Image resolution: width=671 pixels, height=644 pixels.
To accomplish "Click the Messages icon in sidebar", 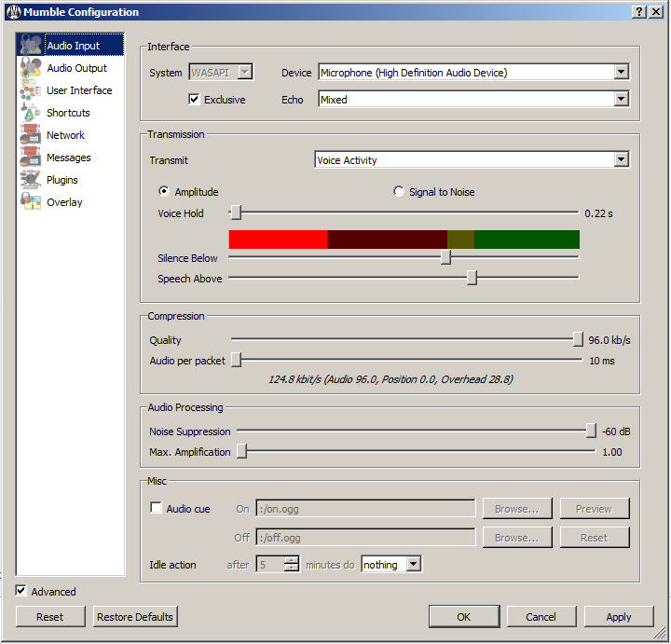I will pyautogui.click(x=31, y=158).
